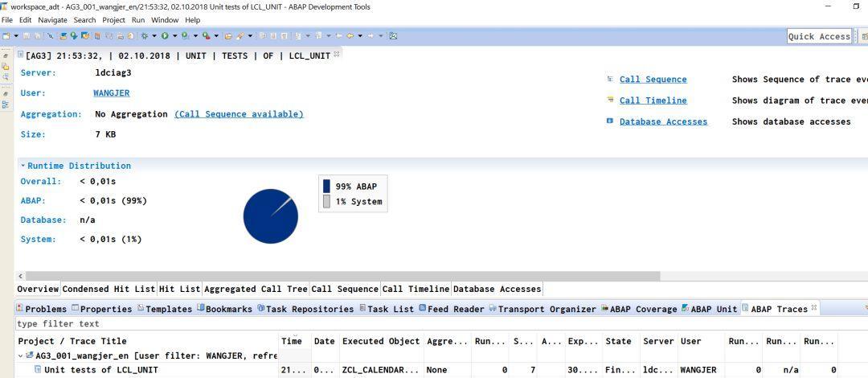The image size is (868, 378).
Task: Click the Call Timeline link icon on the right
Action: (610, 100)
